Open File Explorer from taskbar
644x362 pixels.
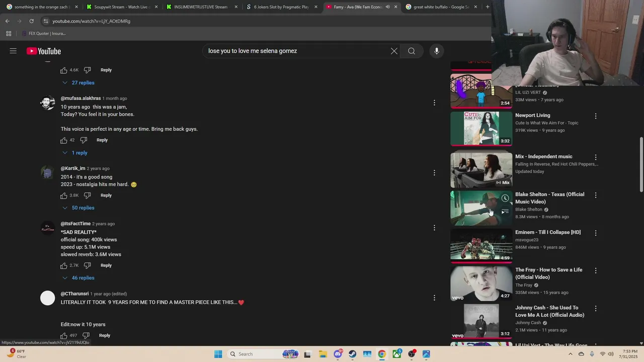(323, 354)
